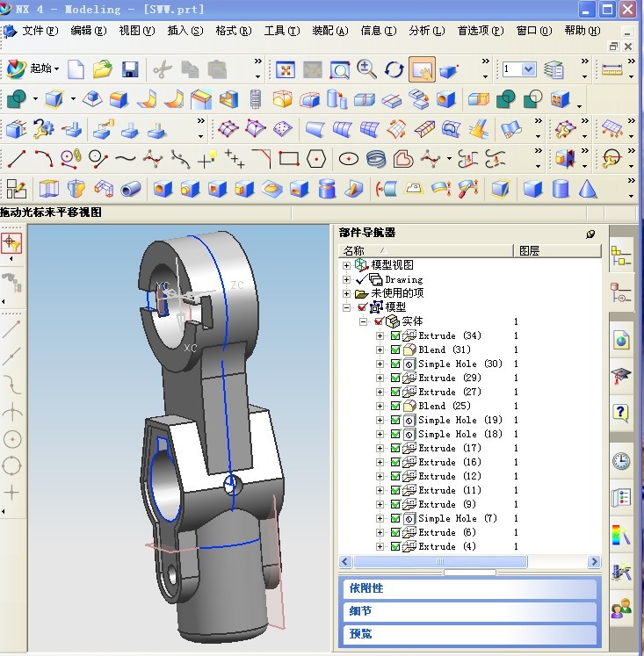This screenshot has height=656, width=644.
Task: Open the 编辑(E) menu
Action: point(88,31)
